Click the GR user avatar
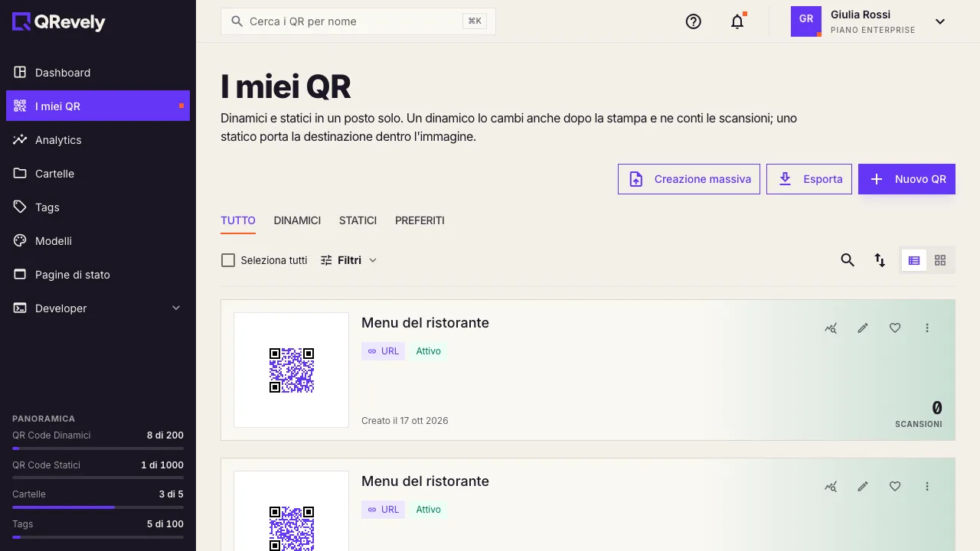The width and height of the screenshot is (980, 551). point(806,21)
